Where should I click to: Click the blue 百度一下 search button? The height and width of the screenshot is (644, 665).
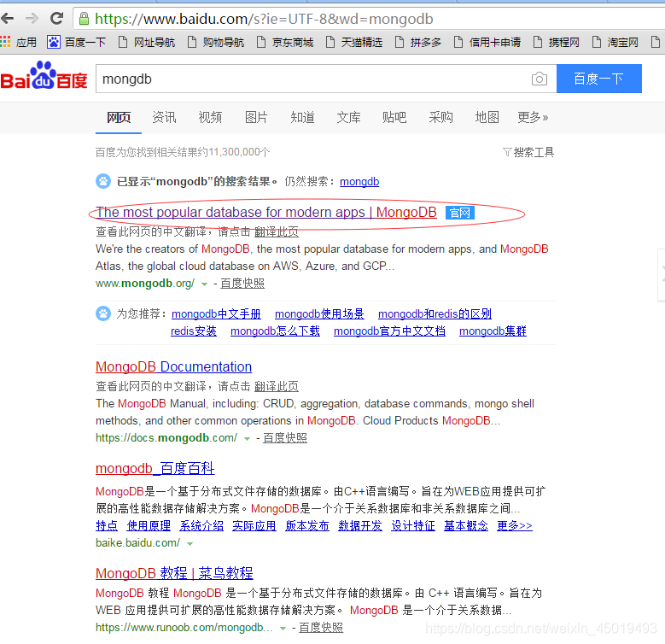click(598, 79)
